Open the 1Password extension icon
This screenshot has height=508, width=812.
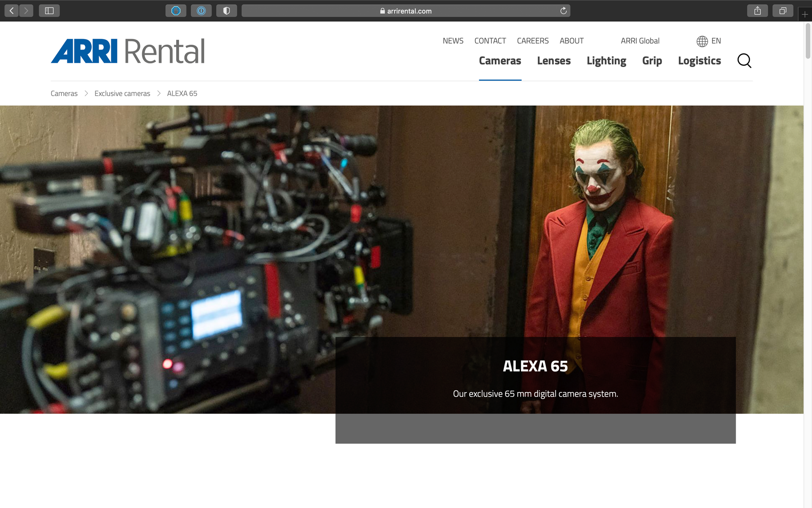click(x=201, y=11)
